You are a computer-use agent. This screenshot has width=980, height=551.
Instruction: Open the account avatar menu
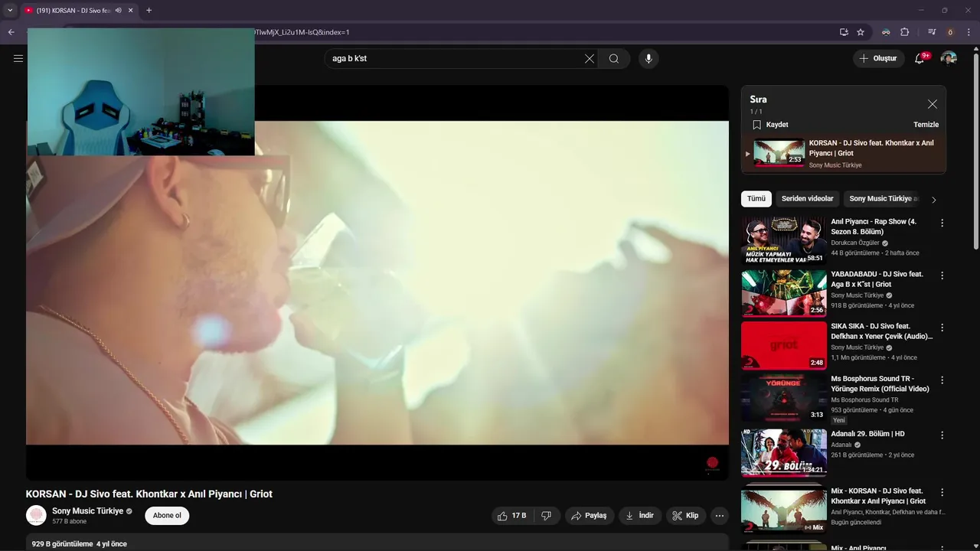949,58
